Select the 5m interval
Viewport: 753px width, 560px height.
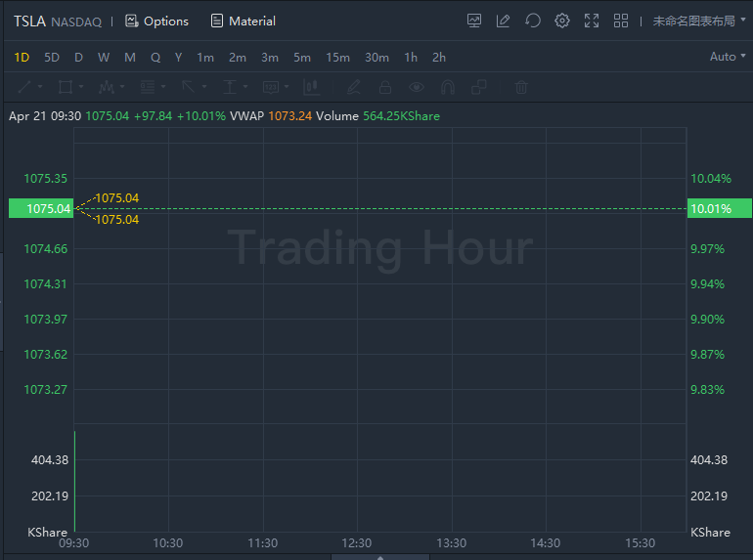point(302,58)
